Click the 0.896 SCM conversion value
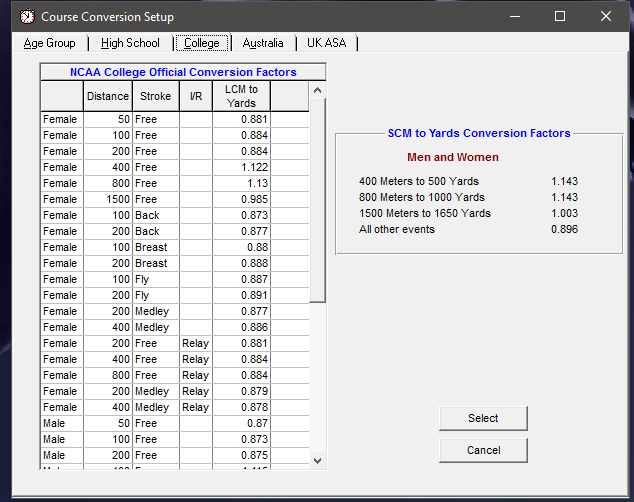This screenshot has width=634, height=502. point(564,229)
